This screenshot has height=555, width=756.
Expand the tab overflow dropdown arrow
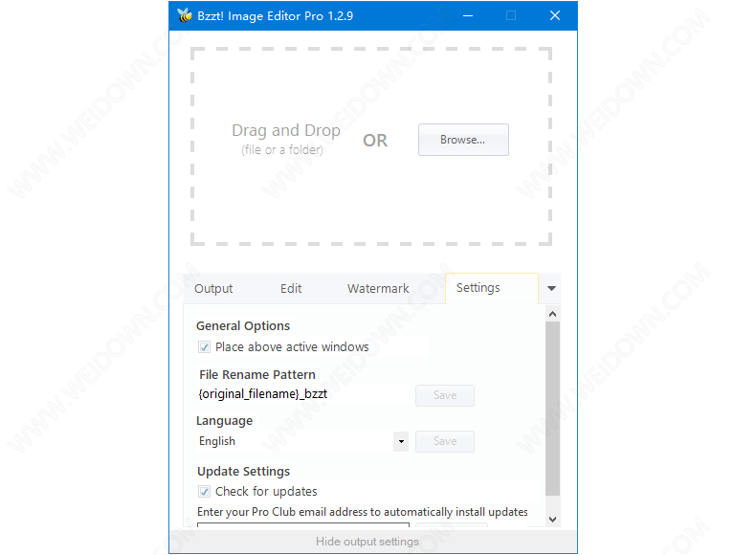click(x=551, y=288)
